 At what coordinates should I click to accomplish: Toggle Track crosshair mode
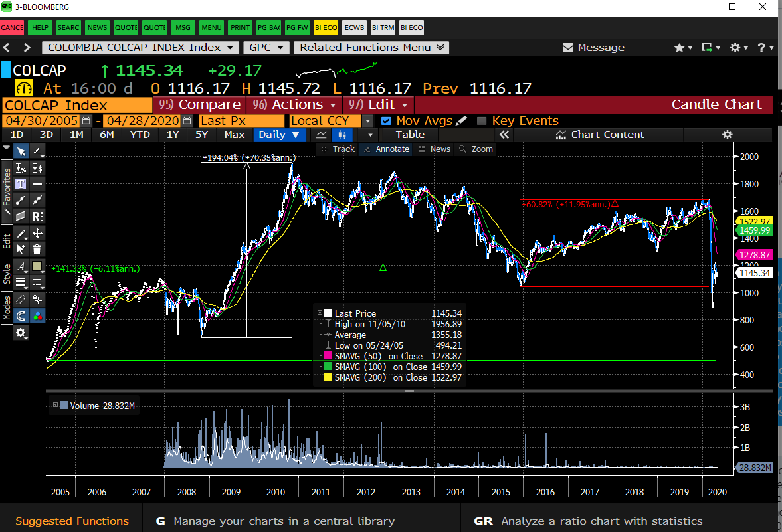[x=338, y=149]
